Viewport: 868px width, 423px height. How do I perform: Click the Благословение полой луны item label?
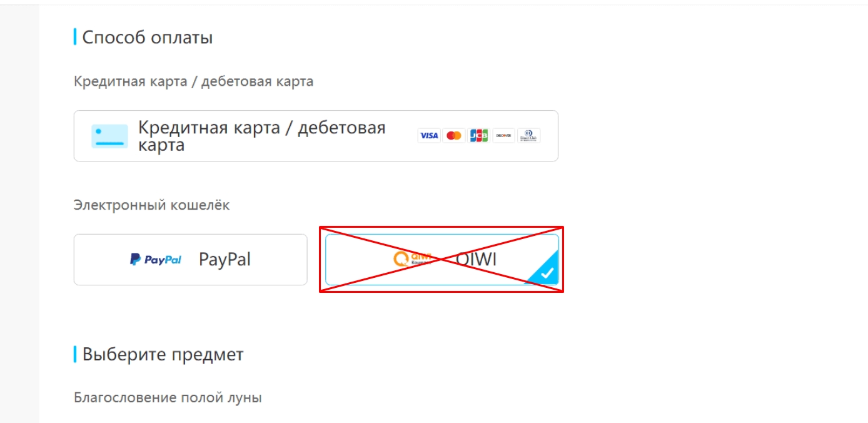(x=168, y=397)
